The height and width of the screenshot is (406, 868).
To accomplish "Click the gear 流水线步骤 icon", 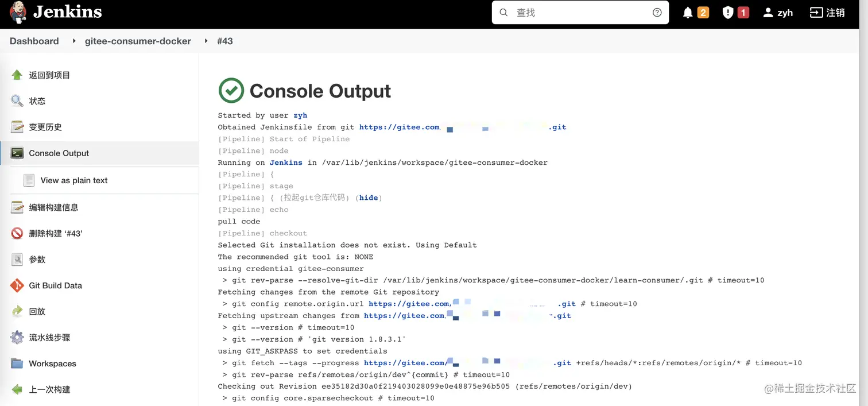I will [x=17, y=338].
